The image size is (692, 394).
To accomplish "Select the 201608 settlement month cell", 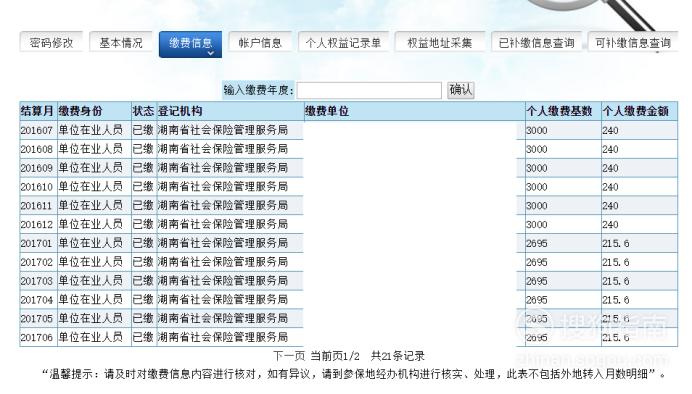I will [37, 149].
